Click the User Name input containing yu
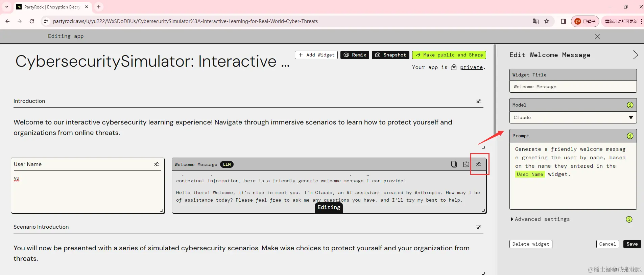644x275 pixels. click(88, 191)
